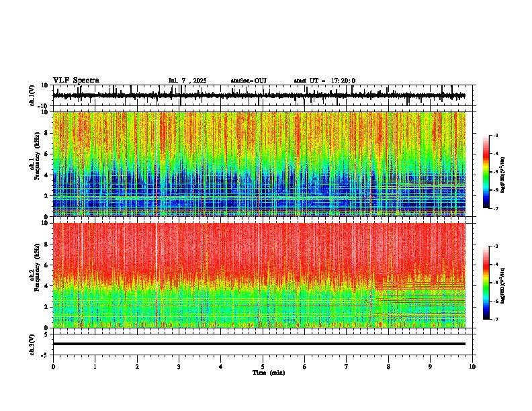
Task: Click the black ch.3 voltage line
Action: coord(259,344)
